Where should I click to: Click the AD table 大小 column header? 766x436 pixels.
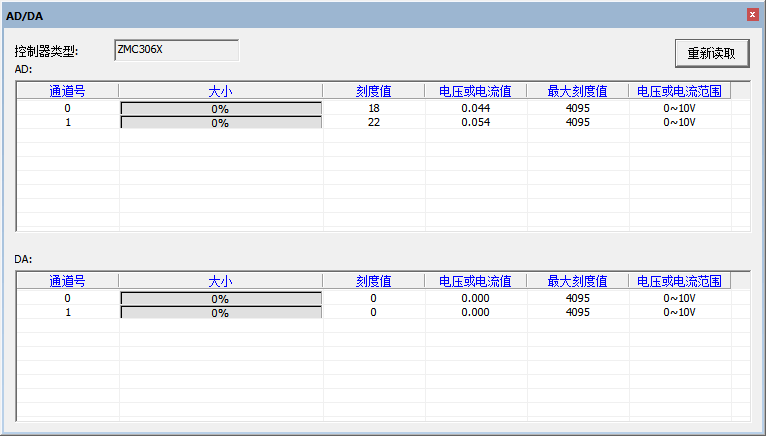click(x=220, y=91)
